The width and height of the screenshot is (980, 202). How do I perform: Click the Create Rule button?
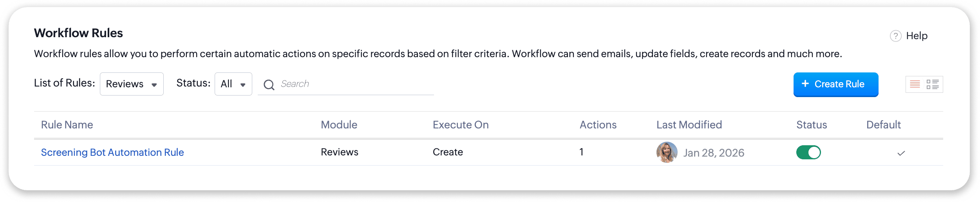pos(835,84)
